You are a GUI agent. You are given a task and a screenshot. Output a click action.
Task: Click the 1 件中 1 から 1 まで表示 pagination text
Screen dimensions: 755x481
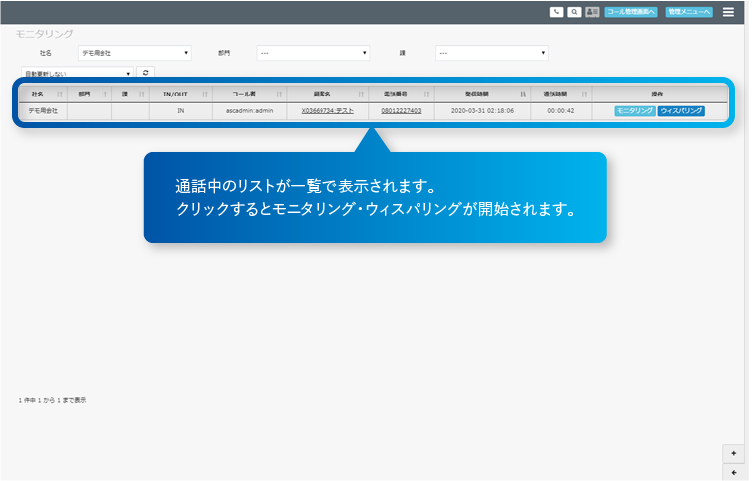(52, 400)
